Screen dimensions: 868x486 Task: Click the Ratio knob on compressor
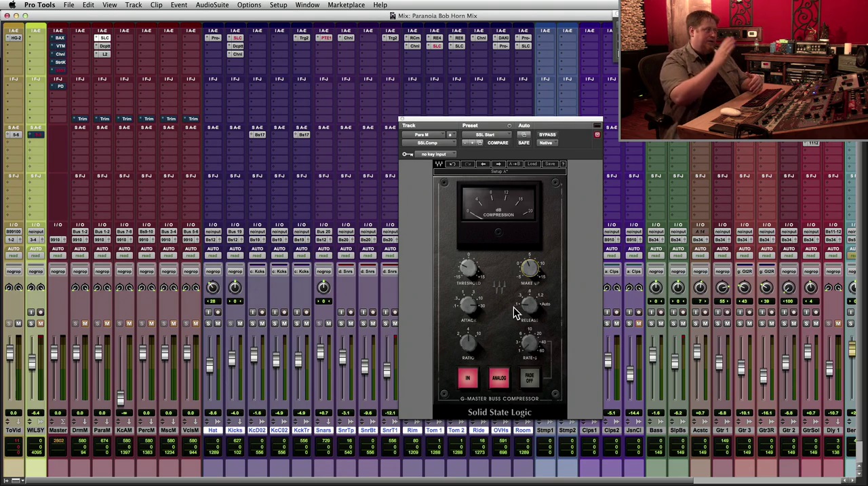coord(469,343)
